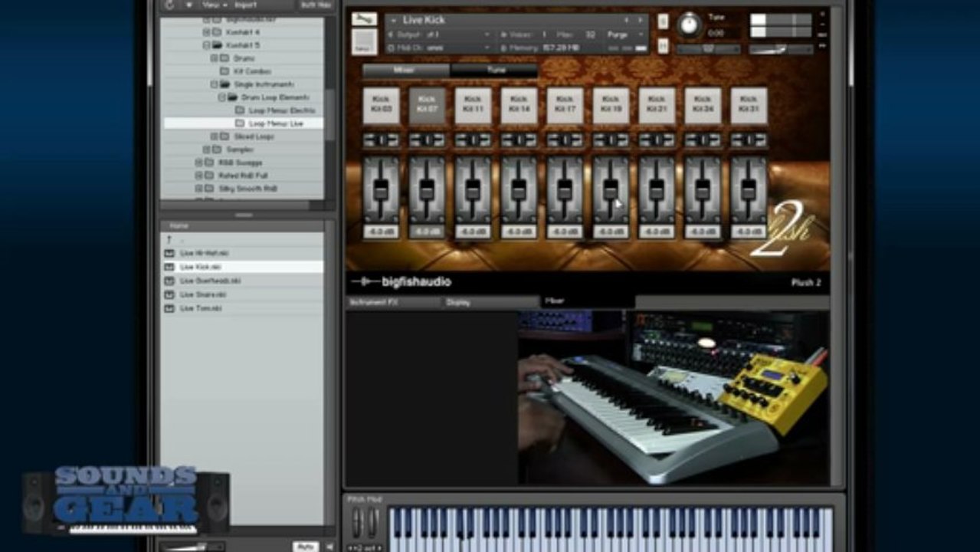
Task: Open the Purge dropdown menu
Action: (627, 34)
